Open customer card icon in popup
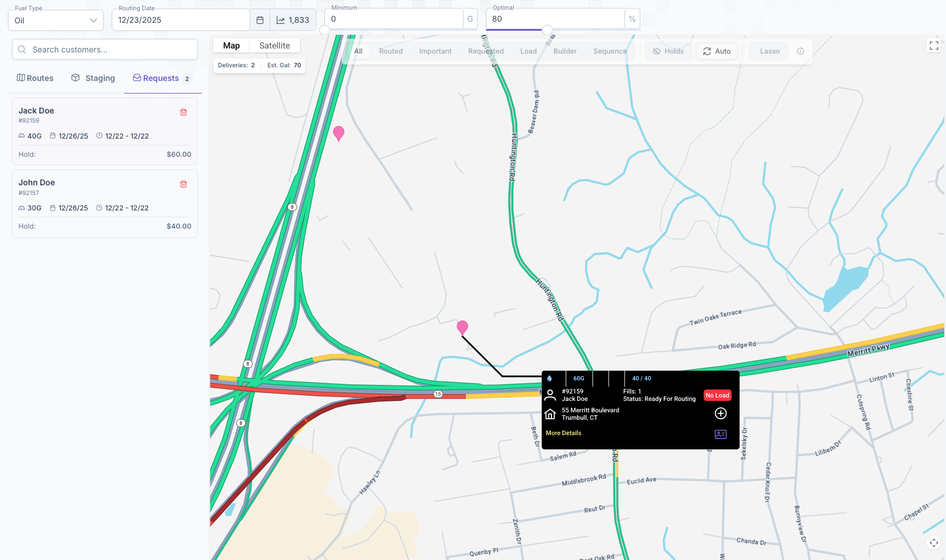This screenshot has width=946, height=560. point(721,435)
